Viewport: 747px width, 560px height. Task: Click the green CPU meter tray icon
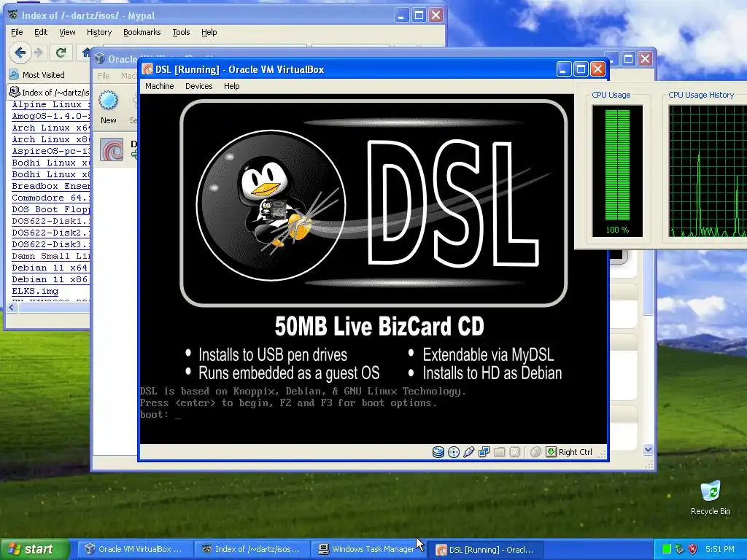coord(667,550)
